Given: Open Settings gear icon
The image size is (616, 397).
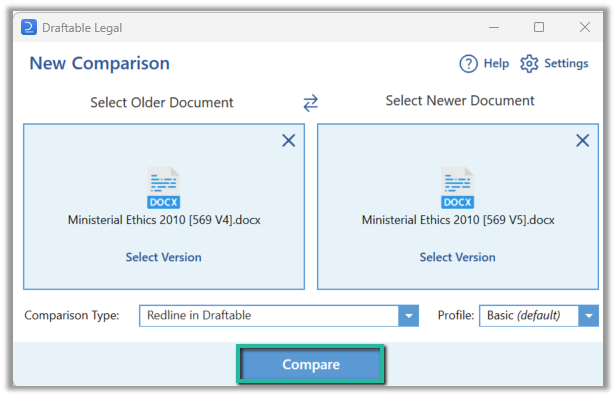Looking at the screenshot, I should click(x=529, y=64).
